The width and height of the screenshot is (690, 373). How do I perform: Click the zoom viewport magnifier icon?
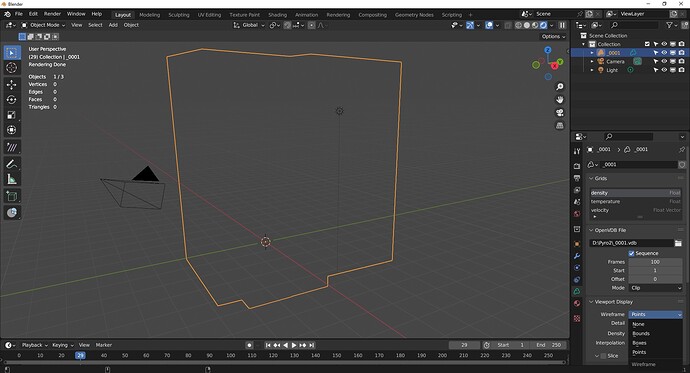tap(560, 87)
